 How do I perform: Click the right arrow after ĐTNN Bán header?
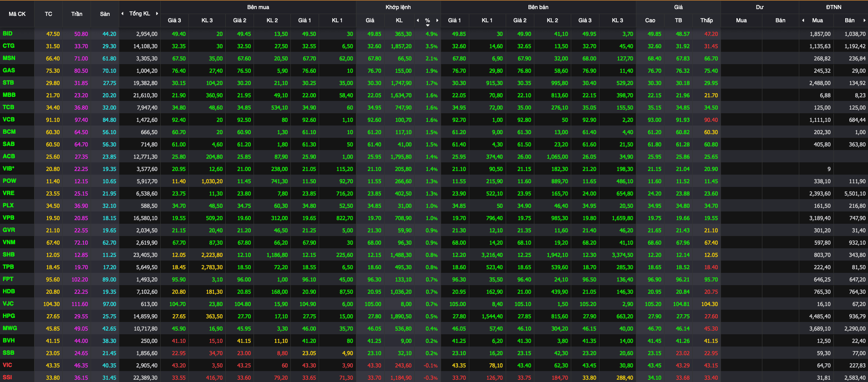(864, 20)
